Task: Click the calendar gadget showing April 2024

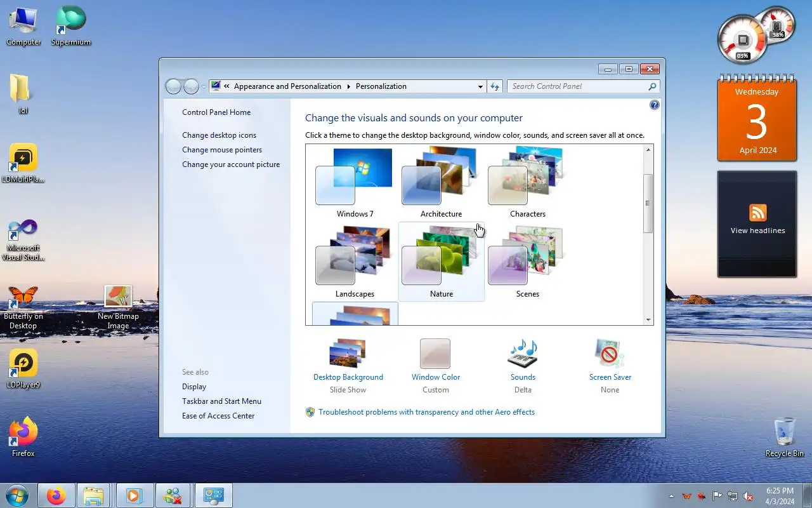Action: click(757, 118)
